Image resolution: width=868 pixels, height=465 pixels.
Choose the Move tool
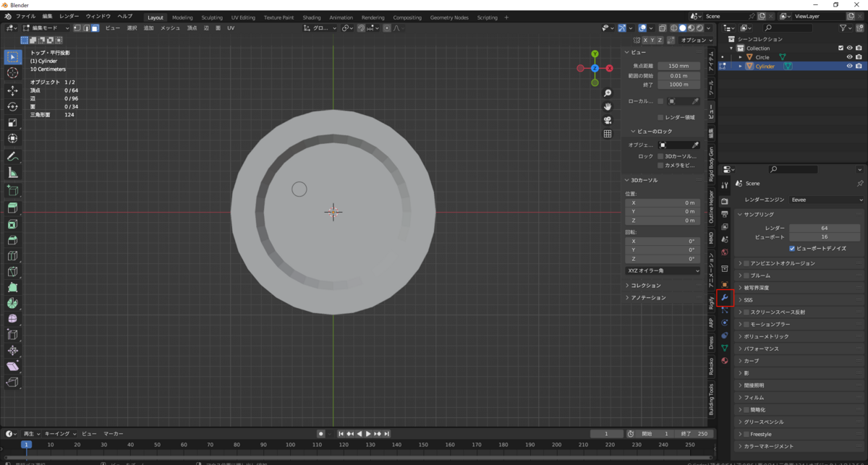(12, 90)
